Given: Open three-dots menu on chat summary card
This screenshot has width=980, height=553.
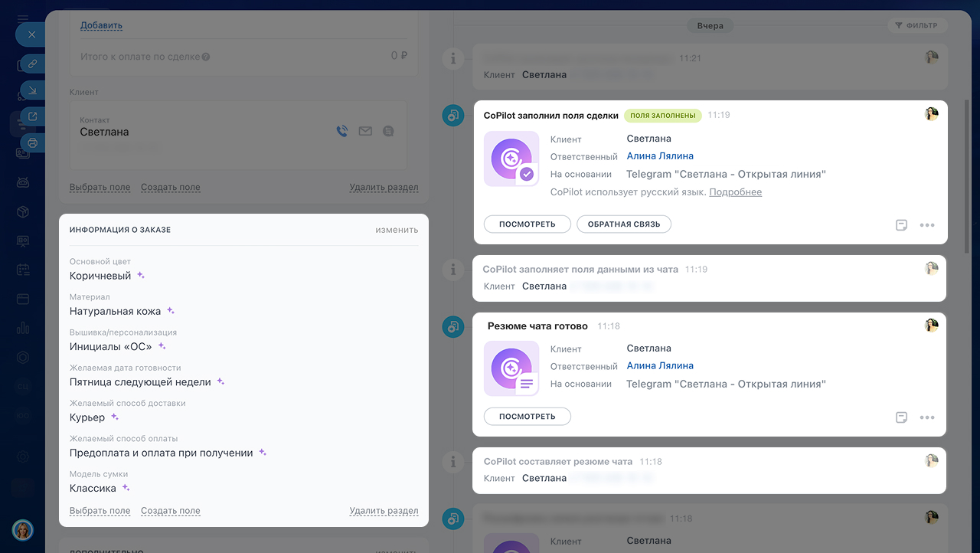Looking at the screenshot, I should click(x=927, y=417).
